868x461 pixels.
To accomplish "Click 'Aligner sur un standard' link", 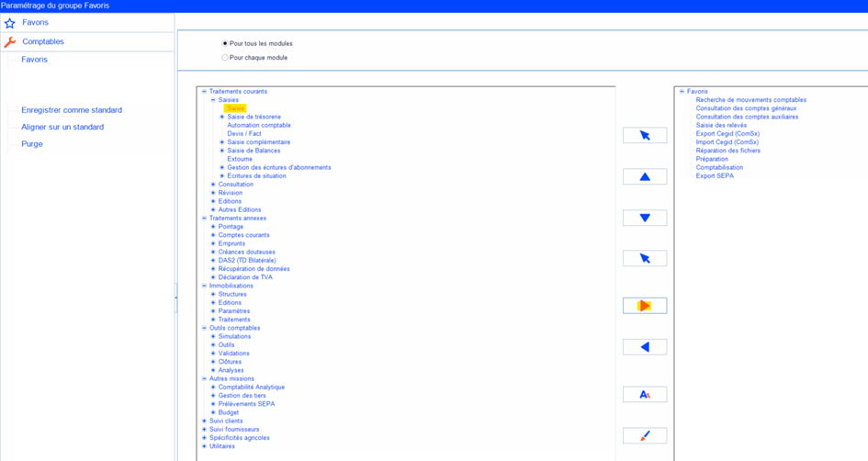I will point(62,127).
